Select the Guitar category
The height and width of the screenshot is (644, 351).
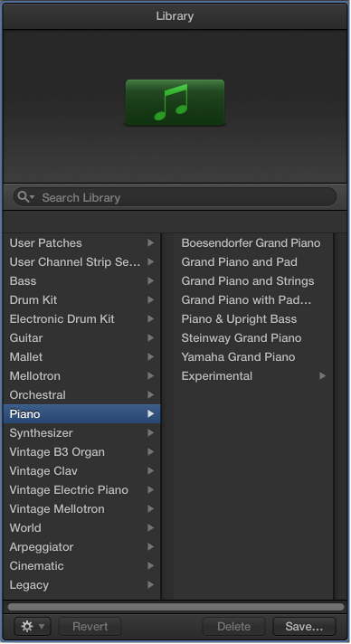[81, 337]
